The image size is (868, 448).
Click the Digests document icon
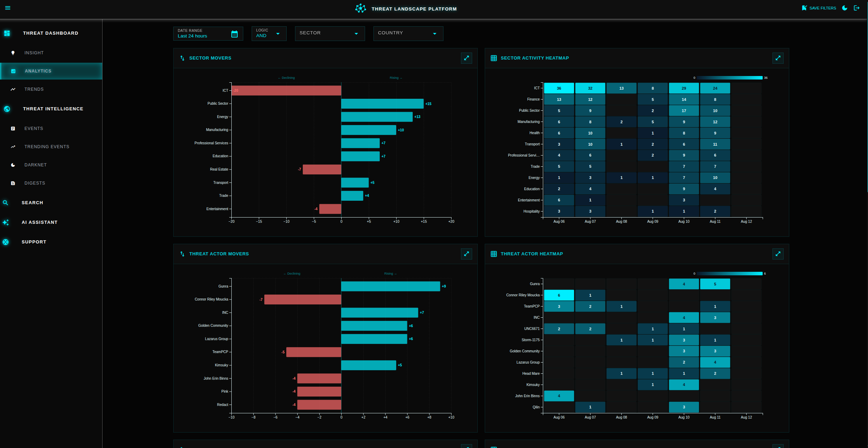click(13, 183)
